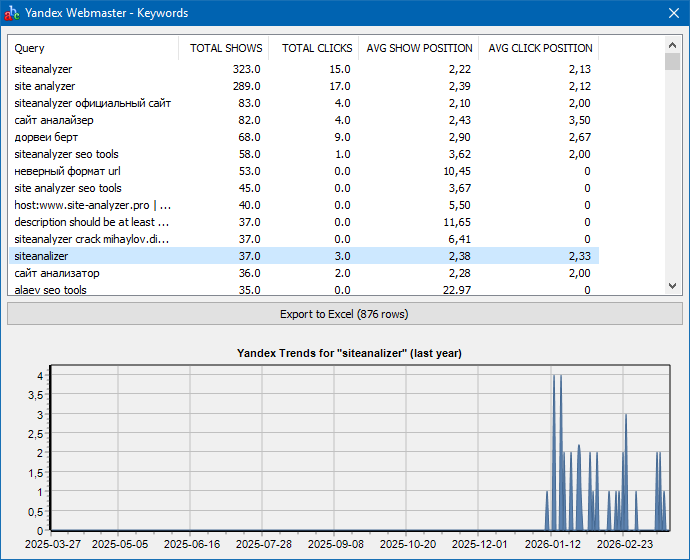The height and width of the screenshot is (560, 690).
Task: Select the "неверный формат url" row
Action: point(67,171)
